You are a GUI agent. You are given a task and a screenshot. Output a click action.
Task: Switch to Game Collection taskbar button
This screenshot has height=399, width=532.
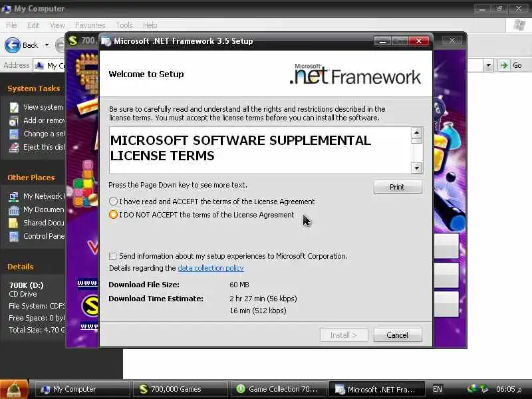(277, 389)
